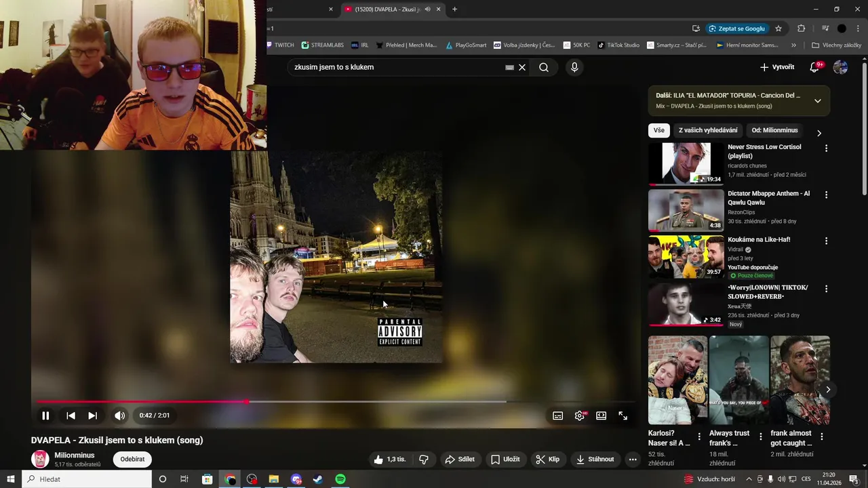
Task: Open Spotify from the Windows taskbar
Action: pos(340,479)
